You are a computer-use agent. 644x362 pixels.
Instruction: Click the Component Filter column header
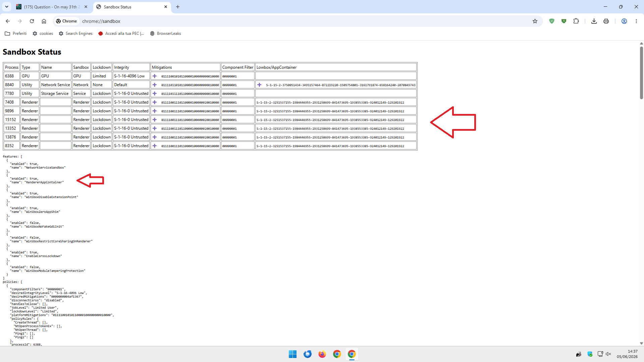point(238,67)
